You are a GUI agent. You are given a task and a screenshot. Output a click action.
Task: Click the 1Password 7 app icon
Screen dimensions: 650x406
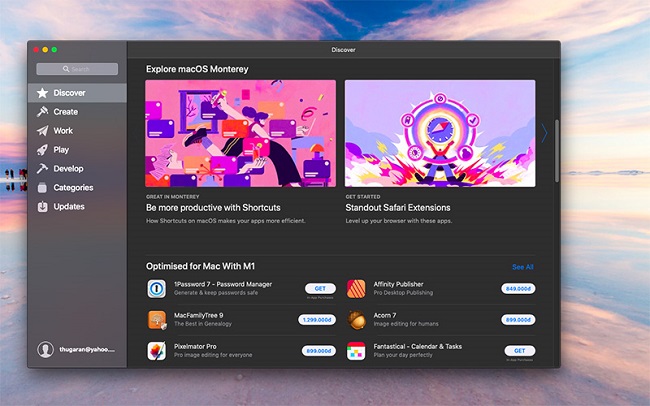click(x=157, y=289)
